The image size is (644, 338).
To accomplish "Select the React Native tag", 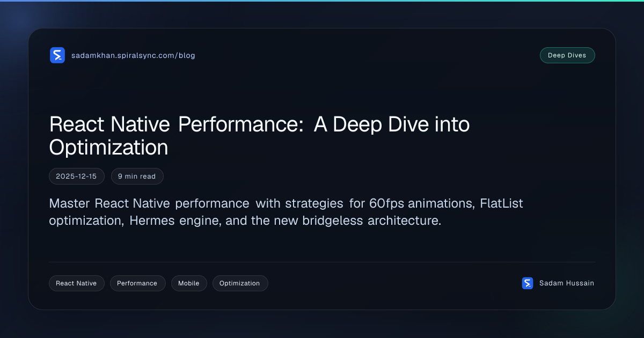I will click(x=77, y=283).
